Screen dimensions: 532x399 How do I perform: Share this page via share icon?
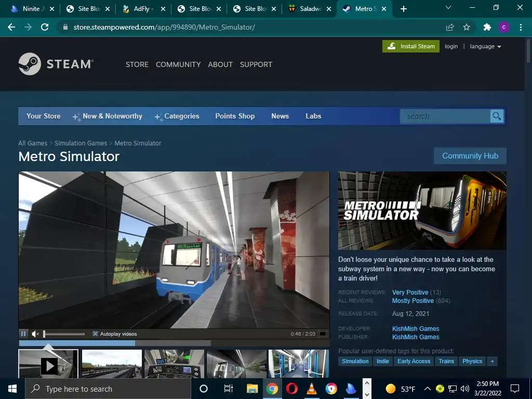pos(450,27)
